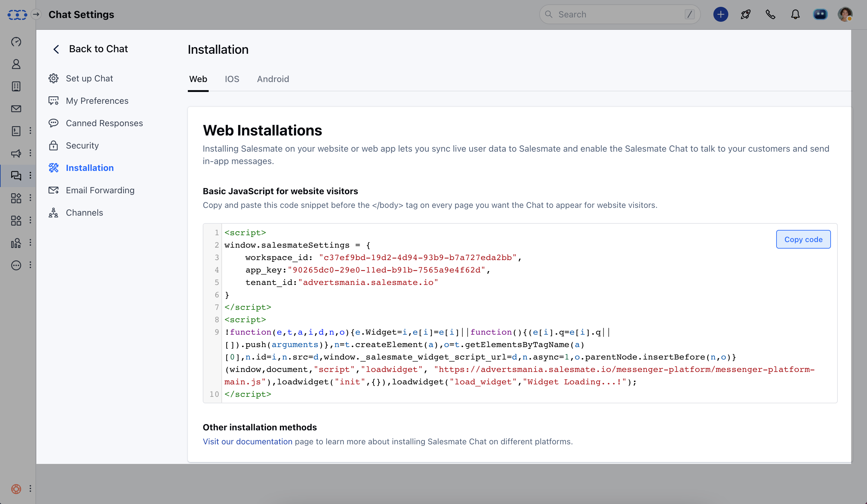Open three-dot menu beside chat icon
The width and height of the screenshot is (867, 504).
pos(30,175)
